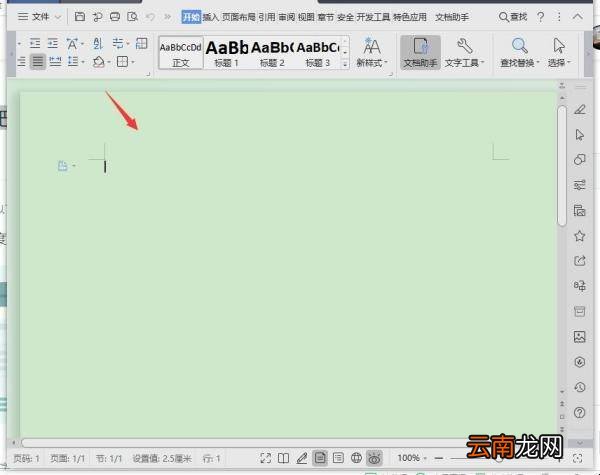Viewport: 600px width, 475px height.
Task: Collapse the ribbon using the up chevron
Action: pyautogui.click(x=578, y=17)
